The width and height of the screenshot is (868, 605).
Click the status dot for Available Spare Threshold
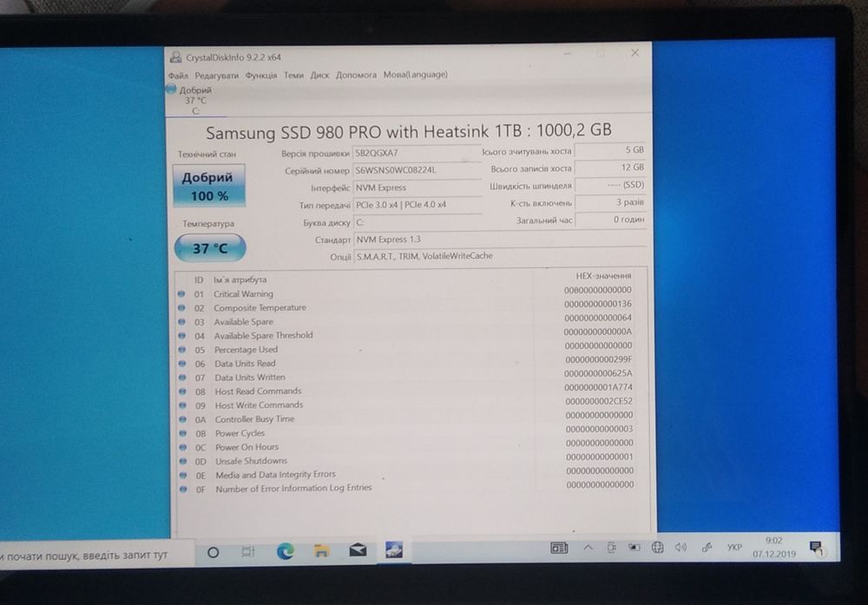[x=181, y=335]
